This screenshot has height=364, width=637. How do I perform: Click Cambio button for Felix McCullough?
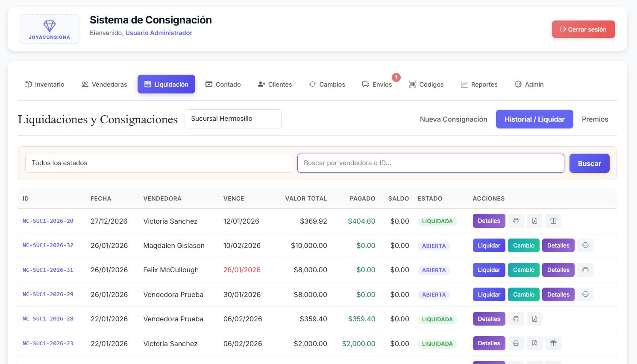(x=524, y=270)
